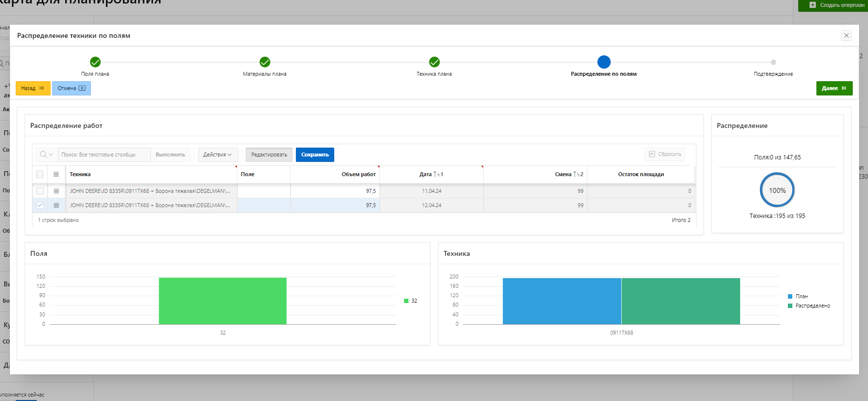
Task: Go to the Материалы плана step
Action: [264, 62]
